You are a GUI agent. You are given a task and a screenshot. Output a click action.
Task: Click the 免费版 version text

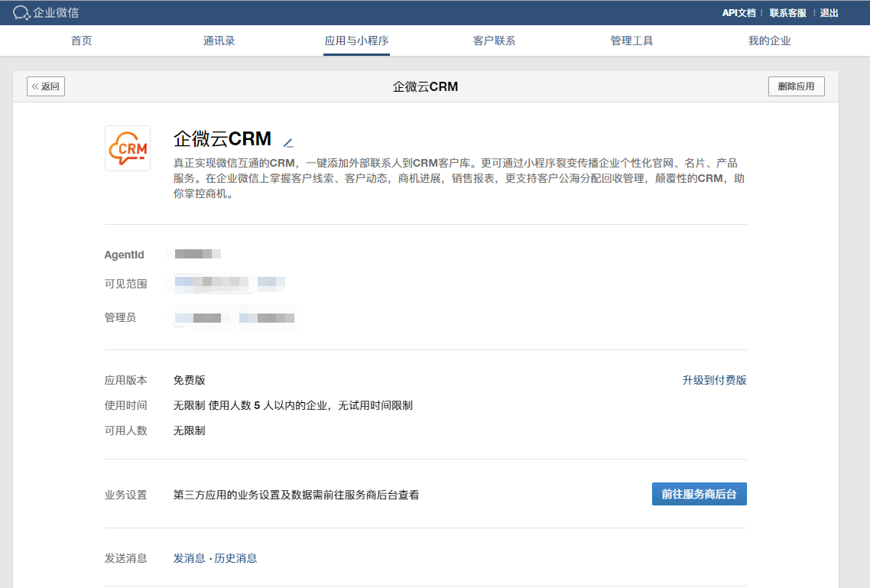[189, 380]
